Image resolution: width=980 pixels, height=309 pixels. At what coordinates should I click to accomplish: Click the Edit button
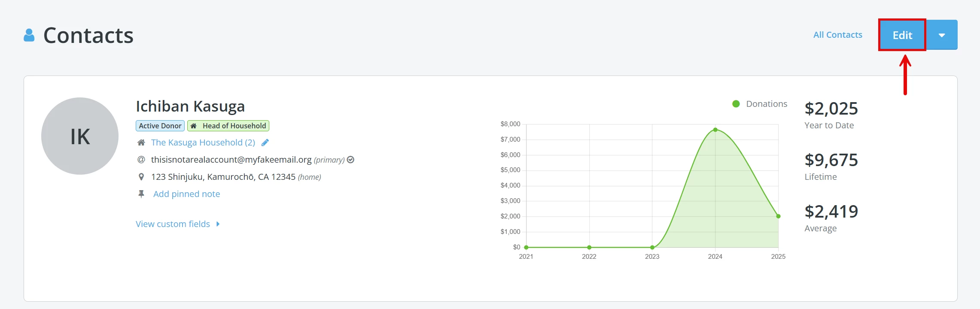(x=902, y=35)
